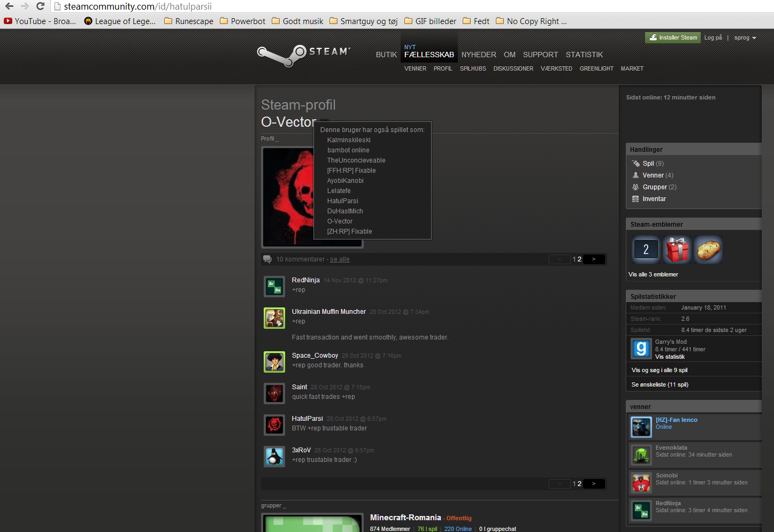Go to DISKUSSIONER submenu item

(x=513, y=68)
